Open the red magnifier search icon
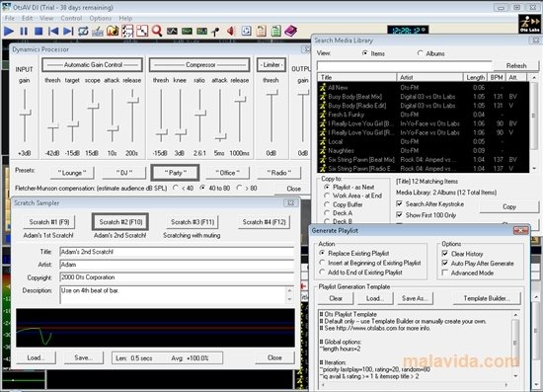 [157, 32]
